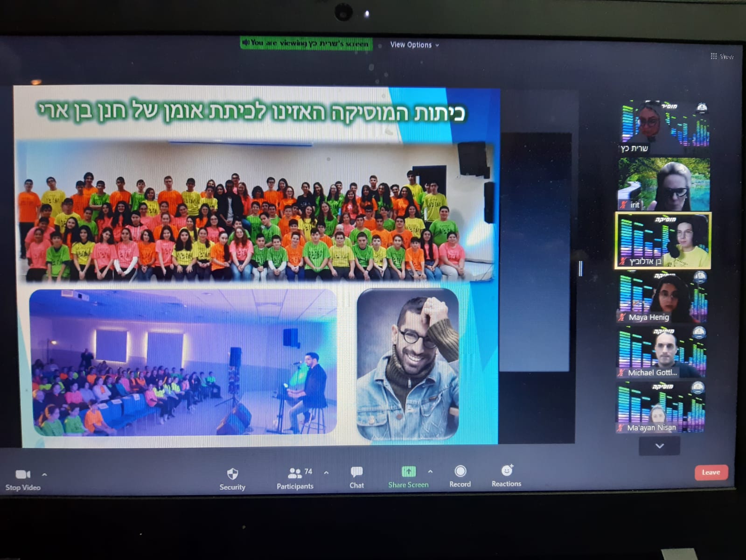Select שרית כץ video thumbnail

pos(665,127)
